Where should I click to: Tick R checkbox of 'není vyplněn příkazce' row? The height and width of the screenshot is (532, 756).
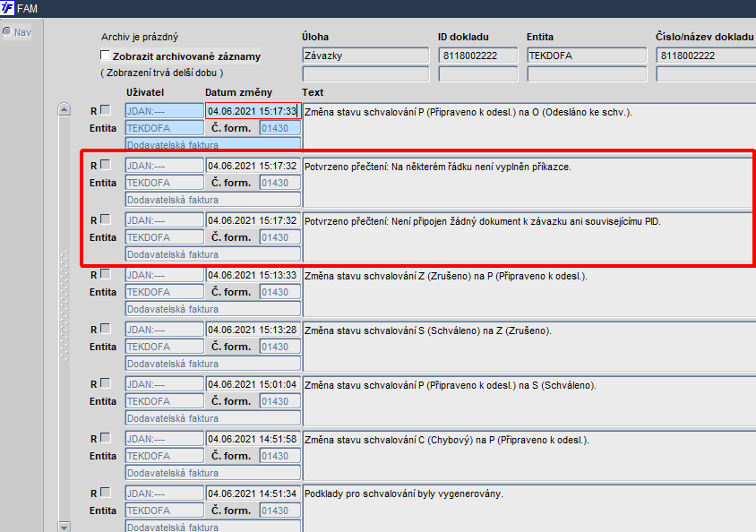[x=106, y=166]
